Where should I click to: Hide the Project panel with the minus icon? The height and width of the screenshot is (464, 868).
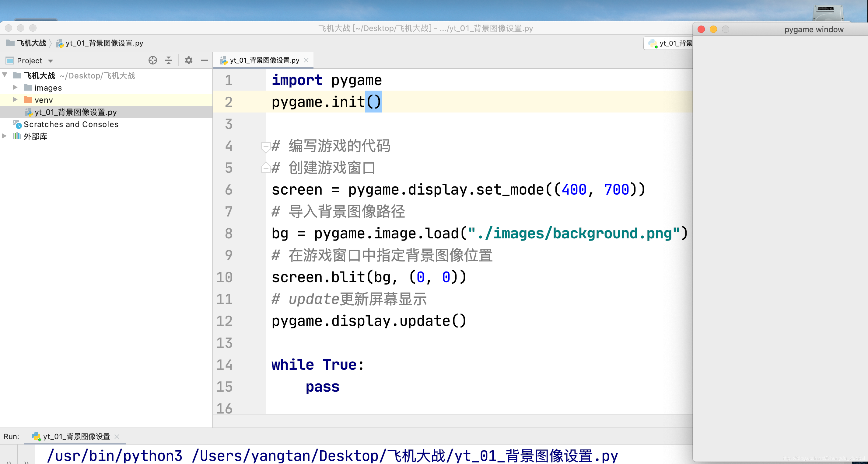(204, 60)
